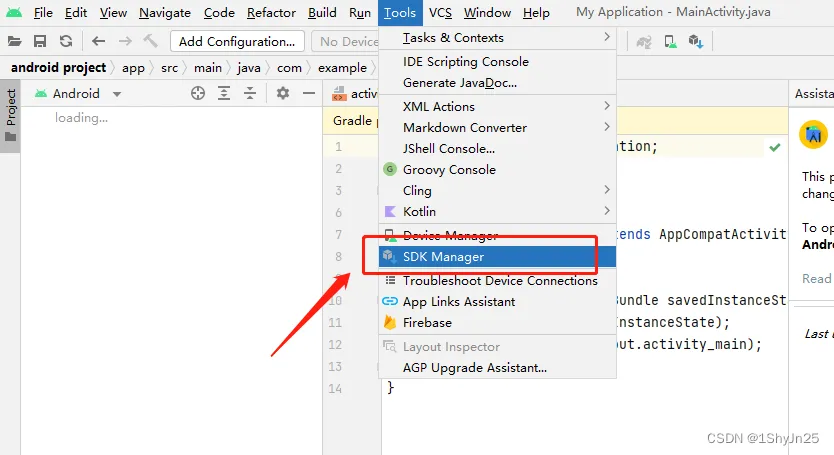This screenshot has width=834, height=455.
Task: Open the VCS menu
Action: click(440, 12)
